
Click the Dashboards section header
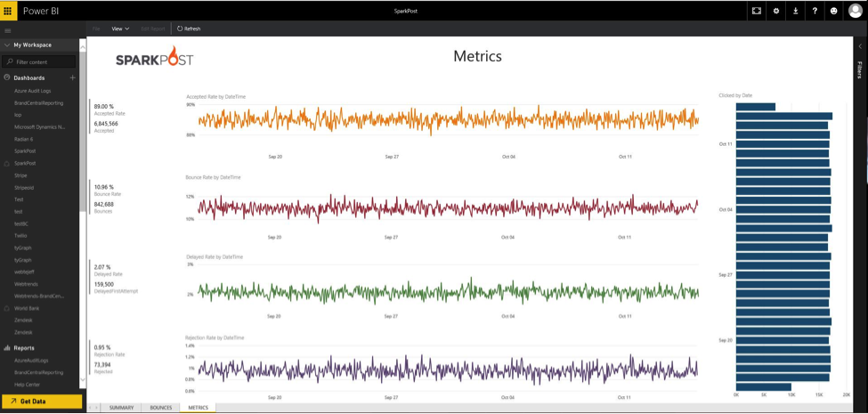[29, 78]
